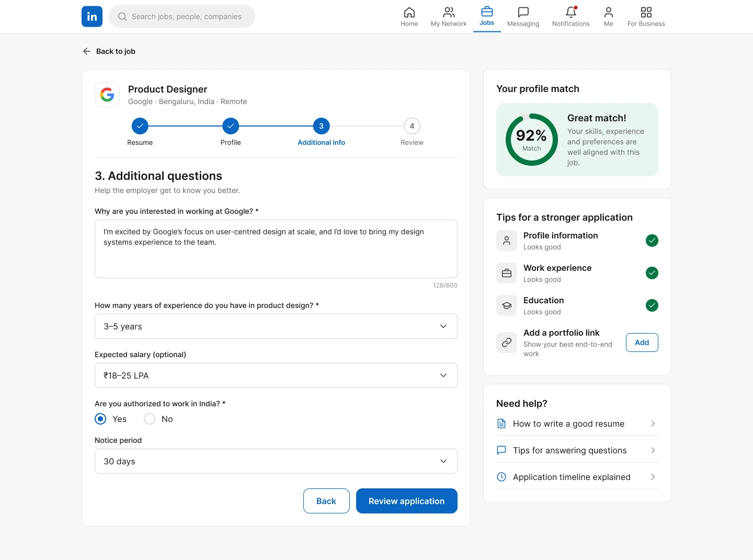753x560 pixels.
Task: Click the 92% match progress ring
Action: (532, 140)
